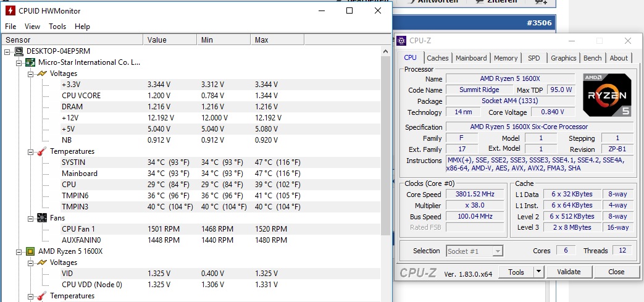Click the Max column header
Screen dimensions: 644x302
click(x=277, y=40)
